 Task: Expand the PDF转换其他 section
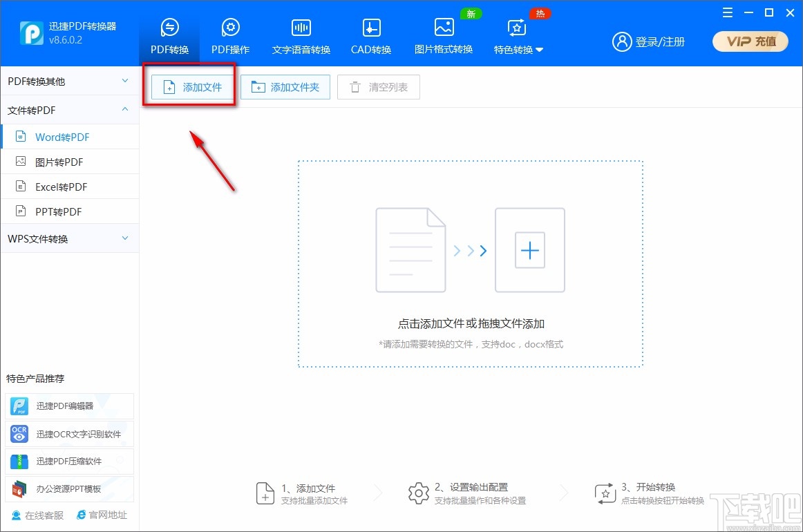(x=69, y=81)
